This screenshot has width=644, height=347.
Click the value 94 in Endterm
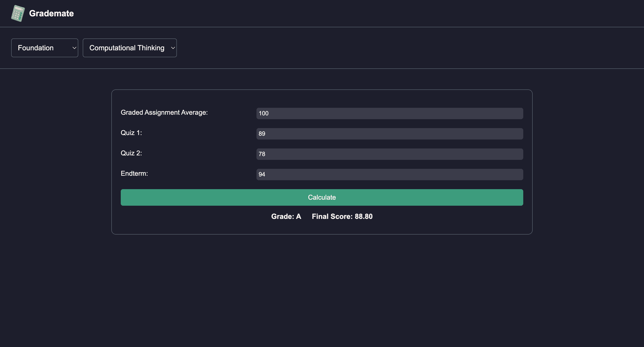click(261, 174)
